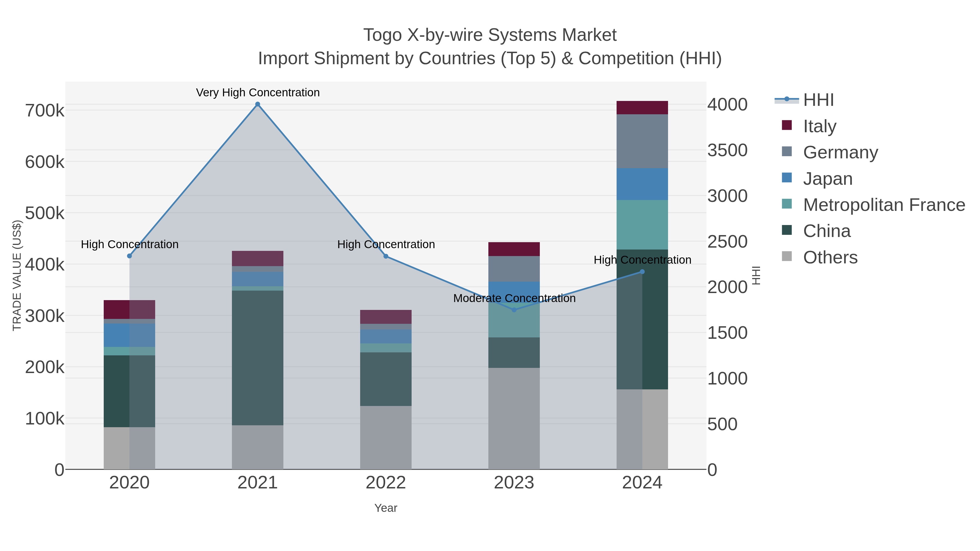Click the 2020 'High Concentration' annotation
The height and width of the screenshot is (551, 980).
(x=130, y=244)
